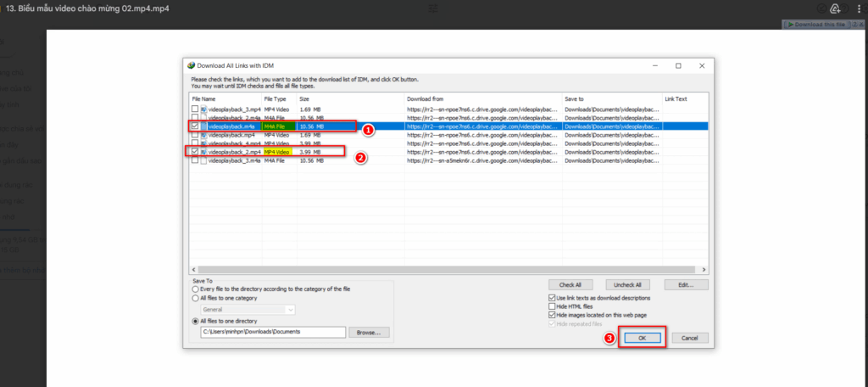Click the videoplayback.mp4 file type icon
The width and height of the screenshot is (868, 387).
click(203, 135)
